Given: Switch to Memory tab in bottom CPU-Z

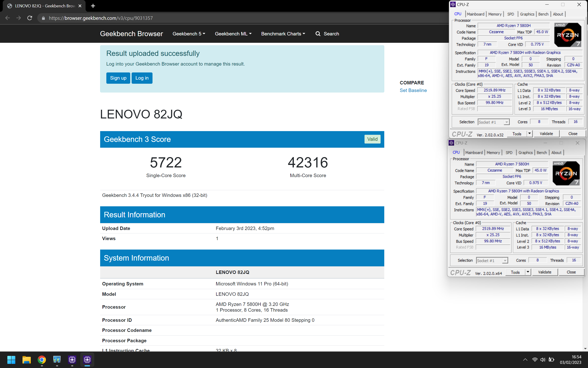Looking at the screenshot, I should tap(493, 152).
